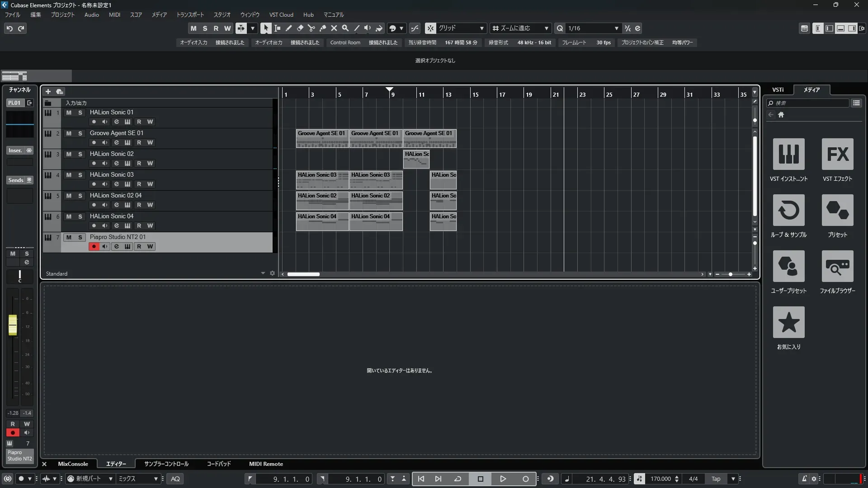This screenshot has width=868, height=488.
Task: Click the channel volume fader handle
Action: coord(13,325)
